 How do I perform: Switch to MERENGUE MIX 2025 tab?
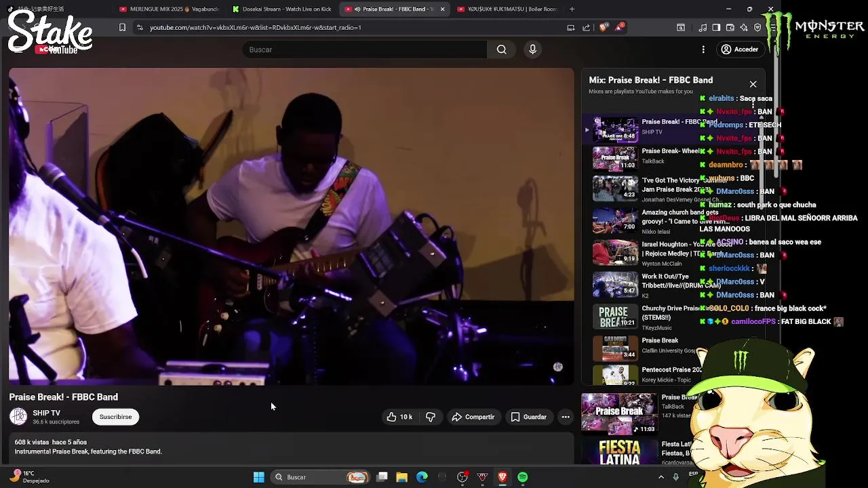pos(170,9)
